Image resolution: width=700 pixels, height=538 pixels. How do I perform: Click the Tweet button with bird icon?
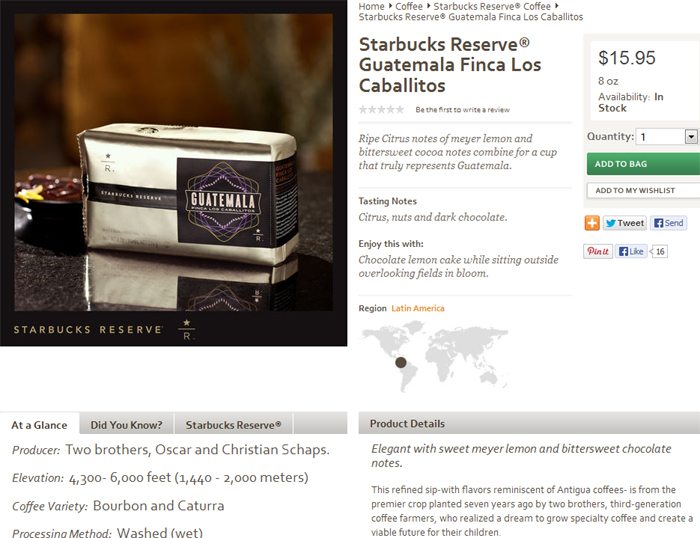(625, 223)
